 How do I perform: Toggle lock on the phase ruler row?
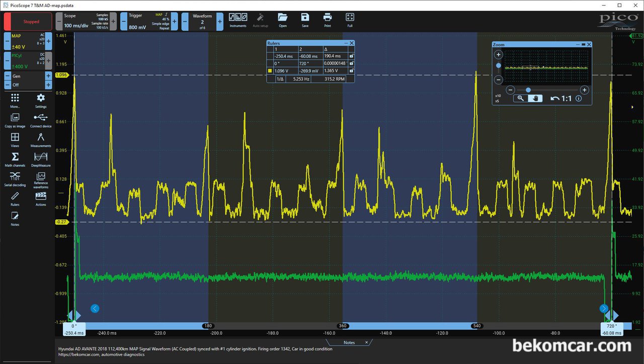click(351, 63)
